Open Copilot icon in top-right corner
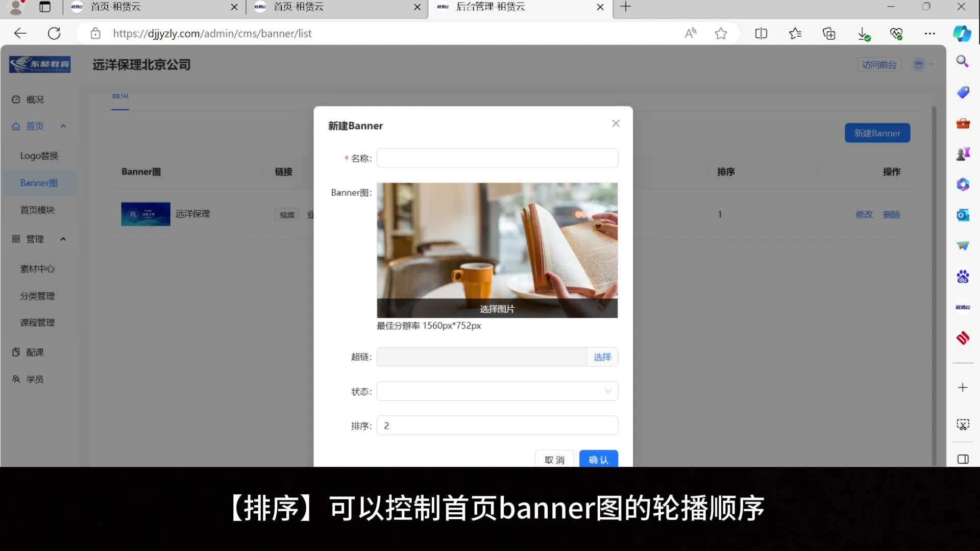This screenshot has height=551, width=980. pos(962,34)
